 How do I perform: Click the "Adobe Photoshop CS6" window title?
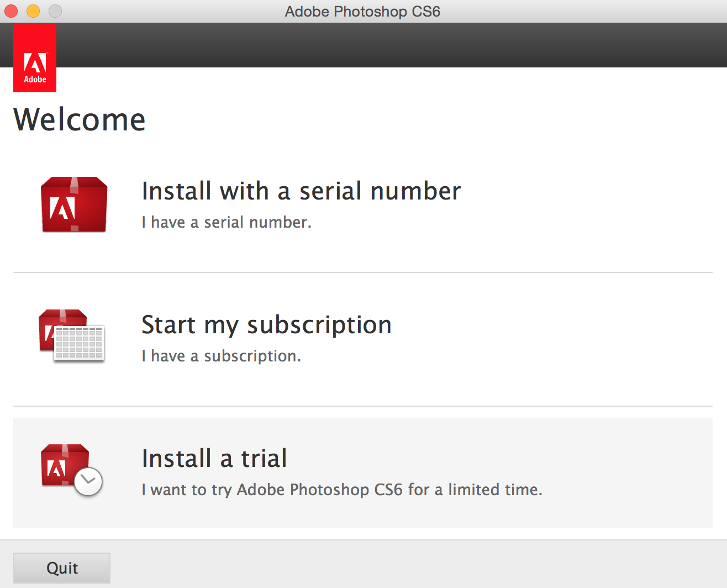(362, 12)
